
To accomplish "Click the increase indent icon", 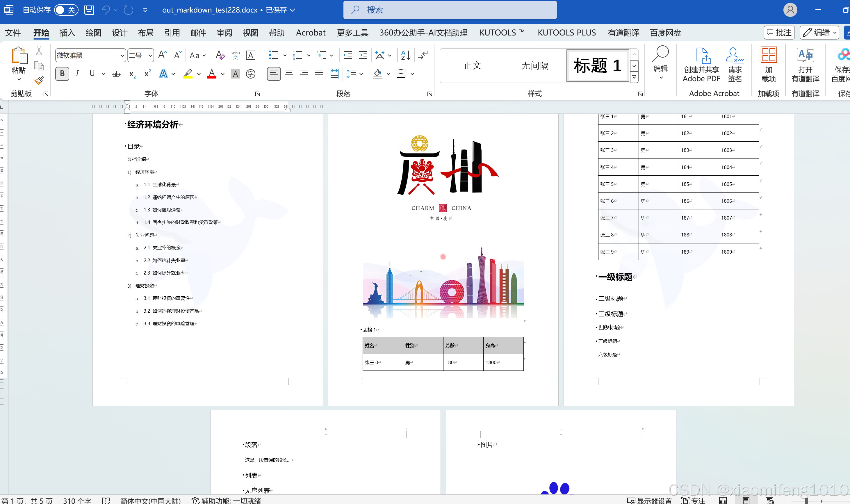I will (363, 55).
